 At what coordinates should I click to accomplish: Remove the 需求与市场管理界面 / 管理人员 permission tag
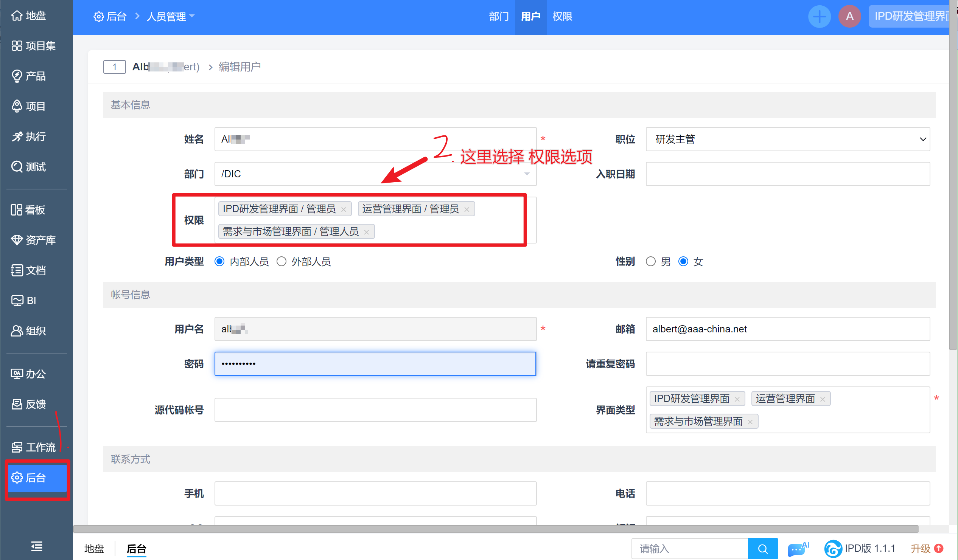click(367, 232)
